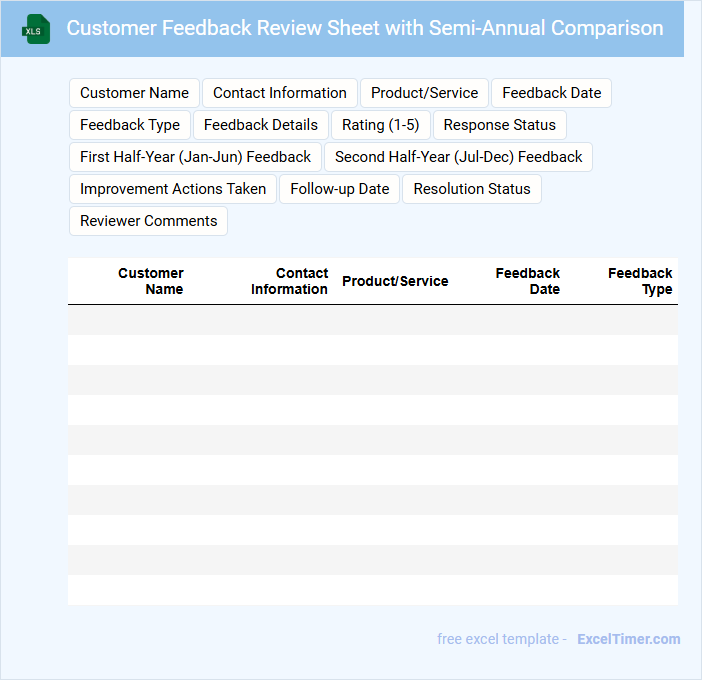The height and width of the screenshot is (680, 702).
Task: Select the Improvement Actions Taken tag
Action: coord(173,189)
